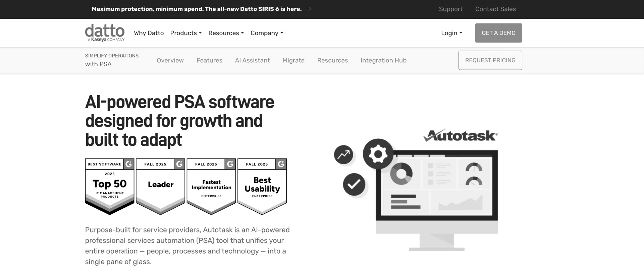Click the Datto logo

point(105,33)
